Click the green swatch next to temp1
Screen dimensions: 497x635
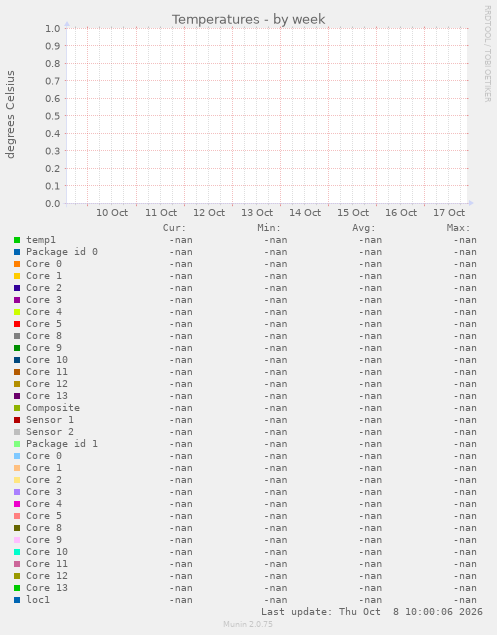tap(17, 240)
